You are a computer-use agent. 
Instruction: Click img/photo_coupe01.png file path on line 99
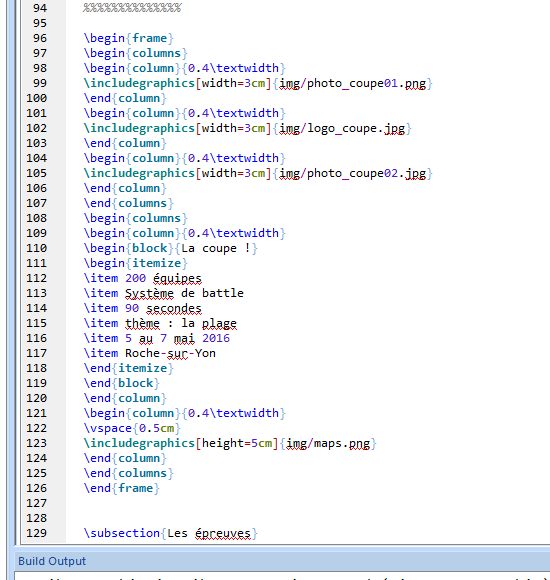click(352, 83)
